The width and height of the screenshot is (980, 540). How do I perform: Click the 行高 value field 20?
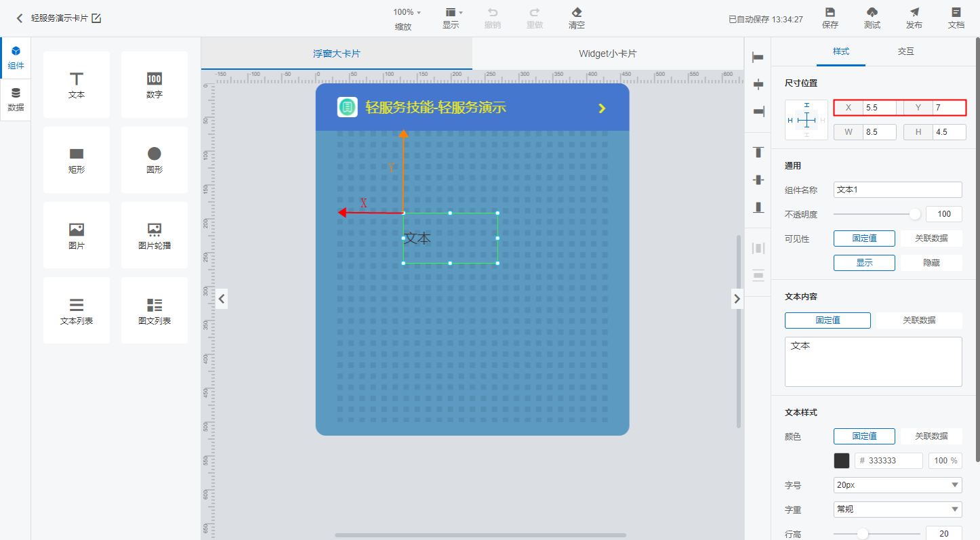(x=944, y=534)
